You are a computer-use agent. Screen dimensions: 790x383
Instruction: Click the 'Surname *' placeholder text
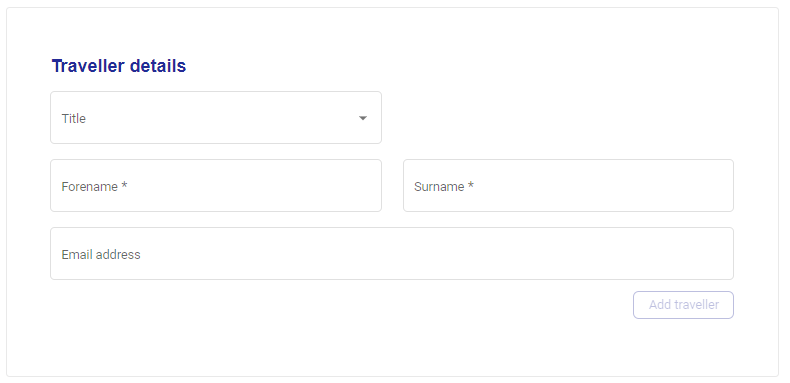(444, 186)
